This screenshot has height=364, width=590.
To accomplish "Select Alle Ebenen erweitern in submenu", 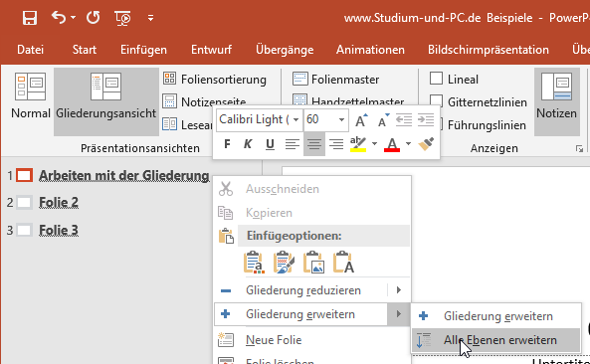I will pyautogui.click(x=496, y=340).
